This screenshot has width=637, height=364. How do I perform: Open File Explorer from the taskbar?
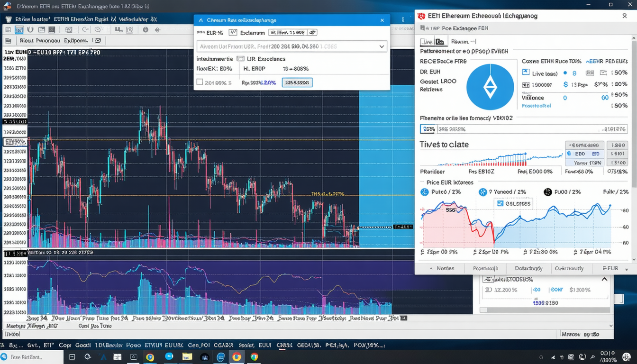(x=187, y=357)
